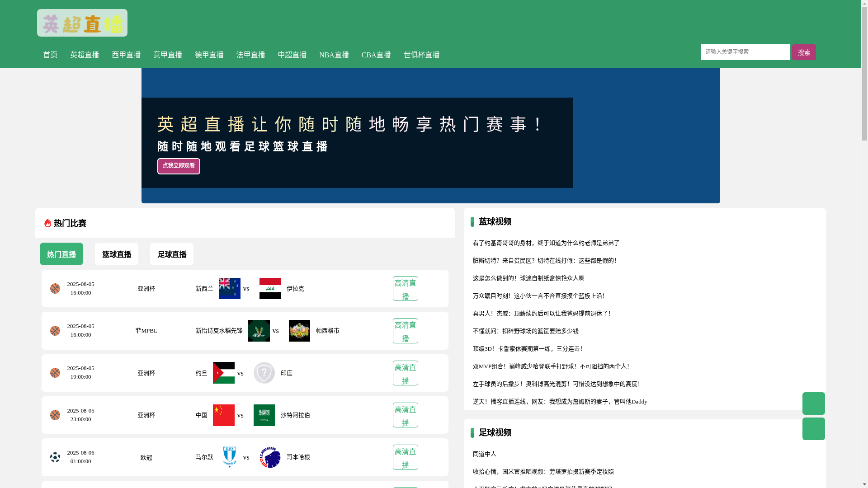Click basketball icon for 新西兰 vs 伊拉克
Screen dimensions: 868x488
tap(55, 288)
